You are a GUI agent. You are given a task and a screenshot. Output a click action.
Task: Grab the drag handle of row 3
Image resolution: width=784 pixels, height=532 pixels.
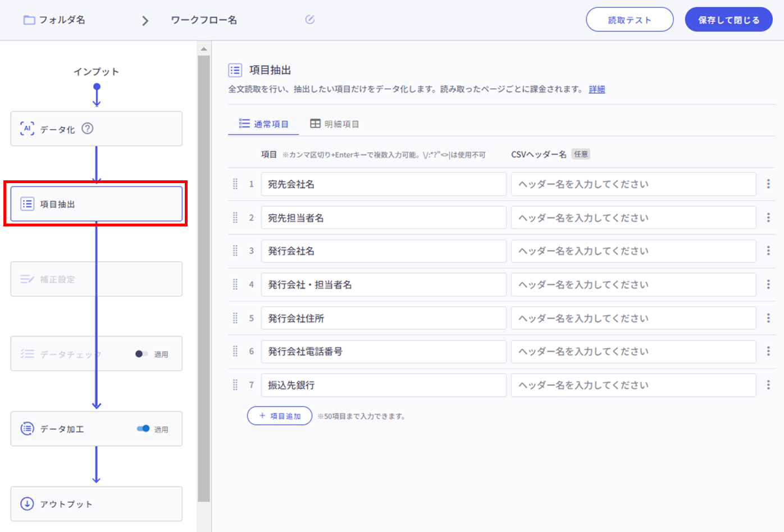click(x=235, y=251)
